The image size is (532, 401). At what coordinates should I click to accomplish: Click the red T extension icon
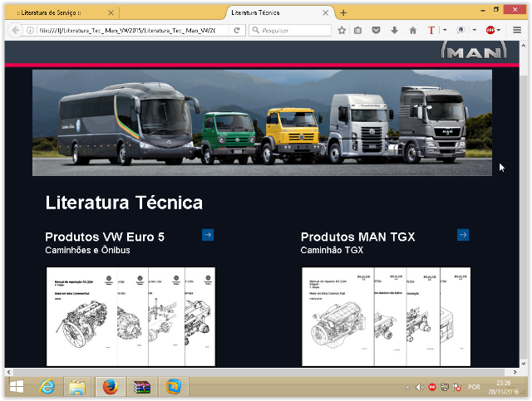click(431, 30)
